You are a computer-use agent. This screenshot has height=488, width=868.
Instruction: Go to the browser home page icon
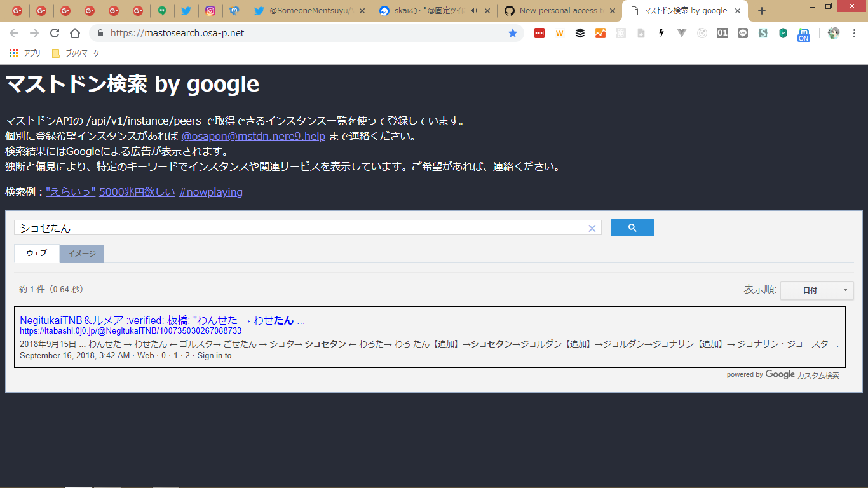pos(75,33)
